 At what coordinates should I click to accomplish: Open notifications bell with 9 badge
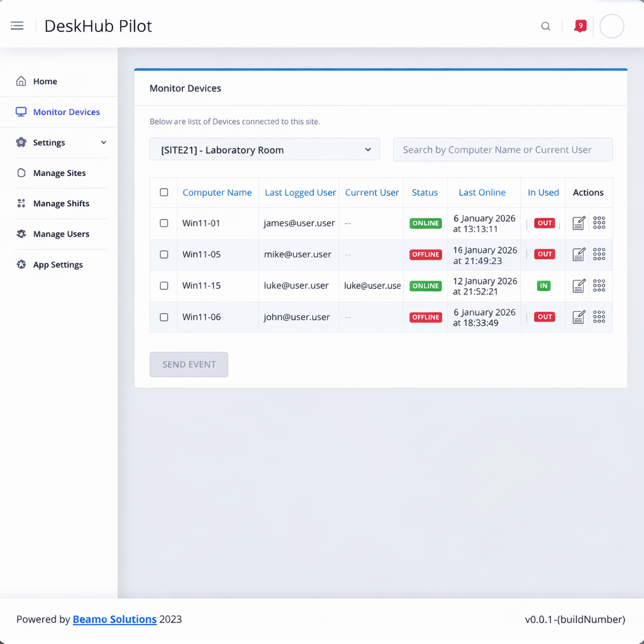click(x=580, y=26)
